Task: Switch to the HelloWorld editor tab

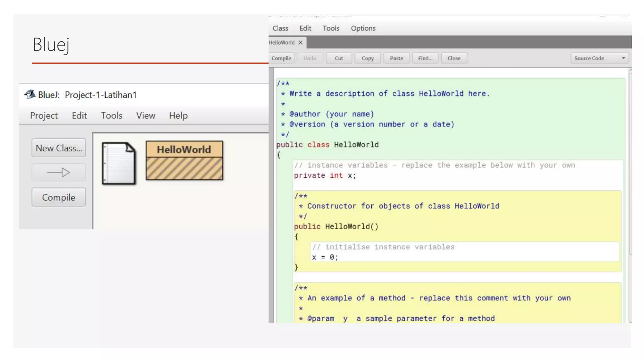Action: [282, 43]
